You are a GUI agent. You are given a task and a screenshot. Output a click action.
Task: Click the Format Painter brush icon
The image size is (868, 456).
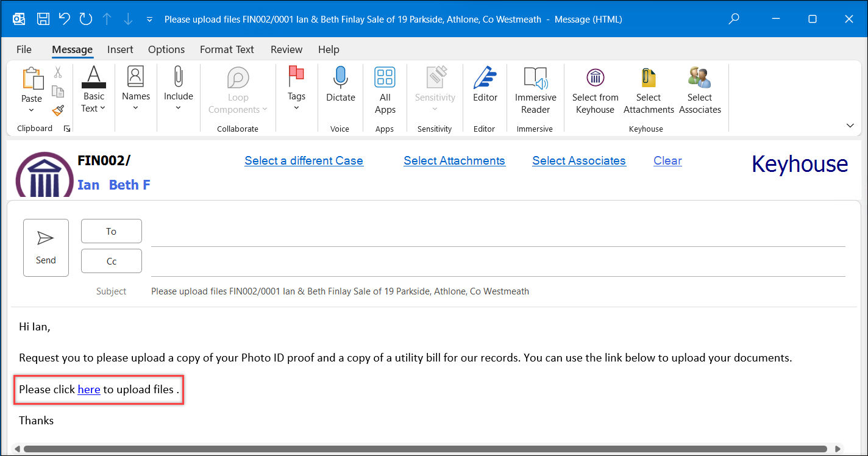pos(58,110)
